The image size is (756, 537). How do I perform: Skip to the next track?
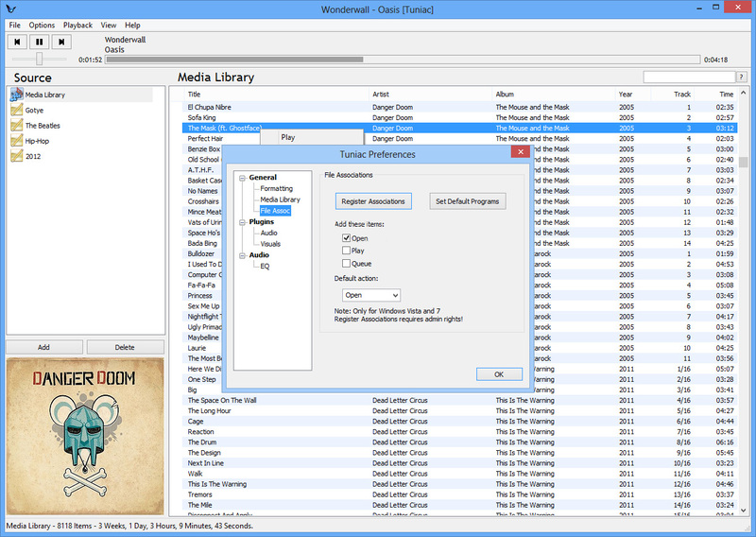click(x=61, y=42)
